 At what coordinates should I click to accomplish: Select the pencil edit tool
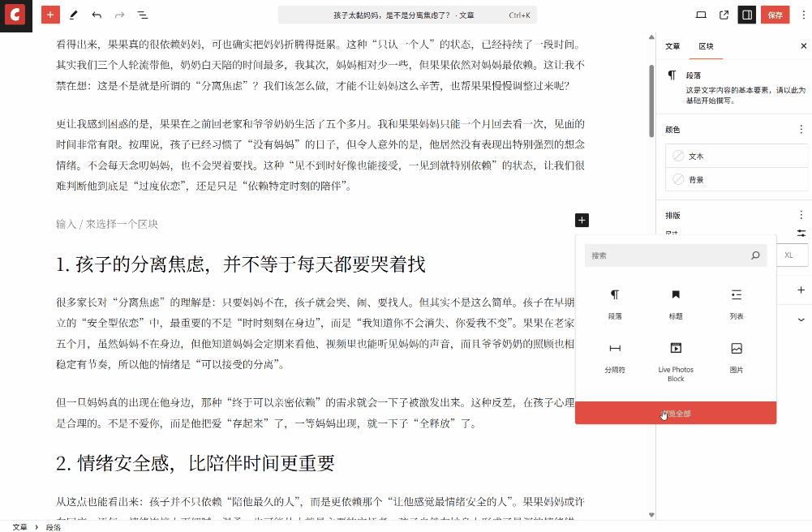click(x=74, y=15)
